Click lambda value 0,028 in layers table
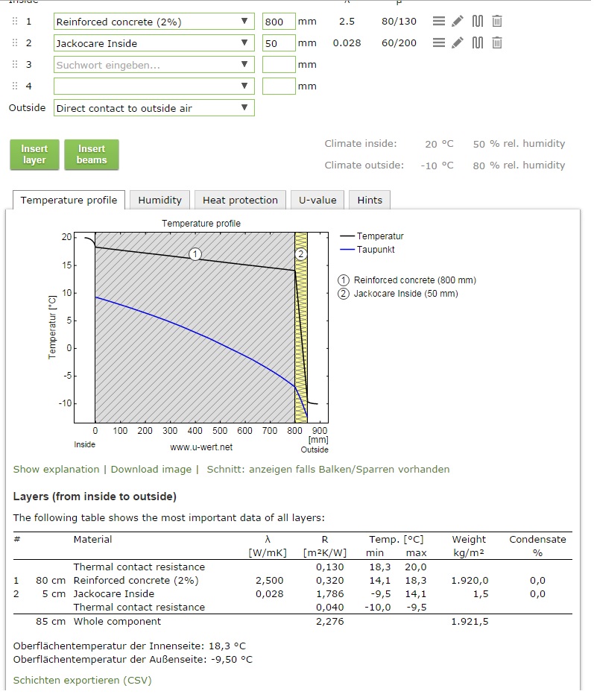 coord(270,593)
